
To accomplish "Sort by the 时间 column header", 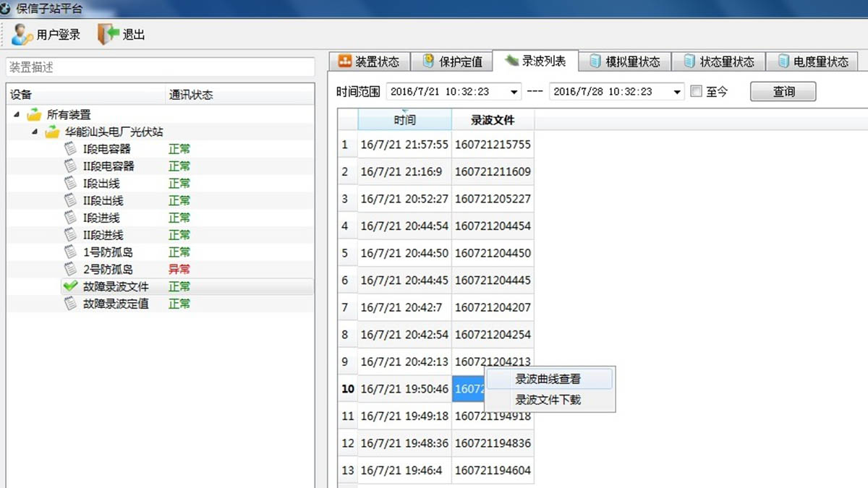I will click(x=404, y=120).
